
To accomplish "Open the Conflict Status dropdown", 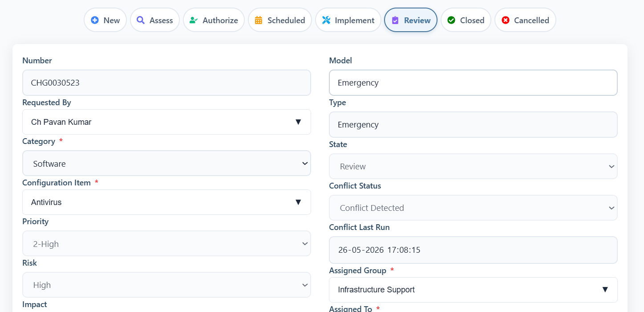I will 473,208.
